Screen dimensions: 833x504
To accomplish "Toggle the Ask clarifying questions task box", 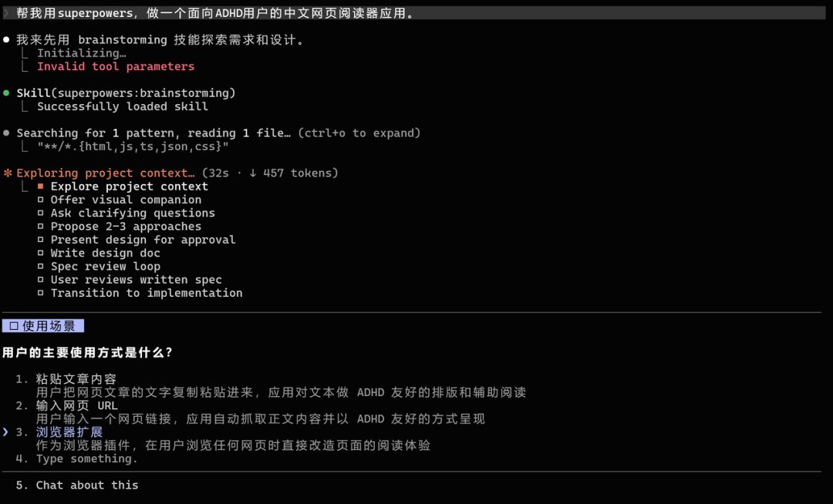I will tap(40, 213).
